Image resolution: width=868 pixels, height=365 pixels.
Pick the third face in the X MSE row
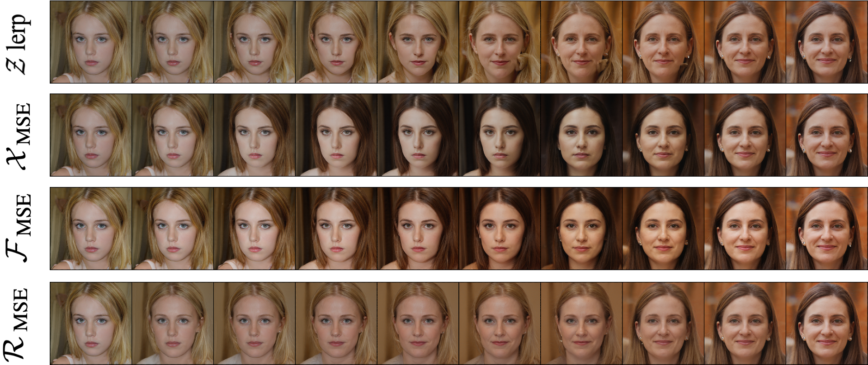[255, 135]
